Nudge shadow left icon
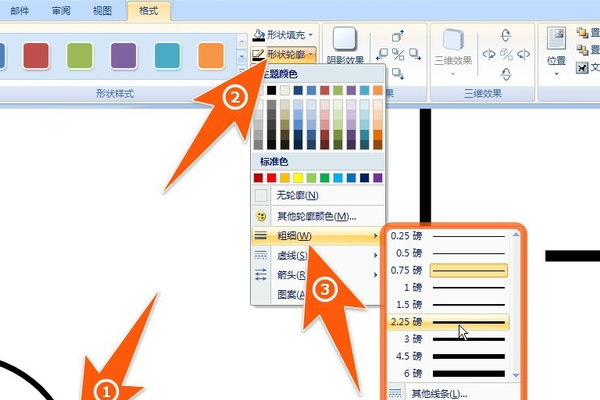Image resolution: width=600 pixels, height=400 pixels. point(382,54)
